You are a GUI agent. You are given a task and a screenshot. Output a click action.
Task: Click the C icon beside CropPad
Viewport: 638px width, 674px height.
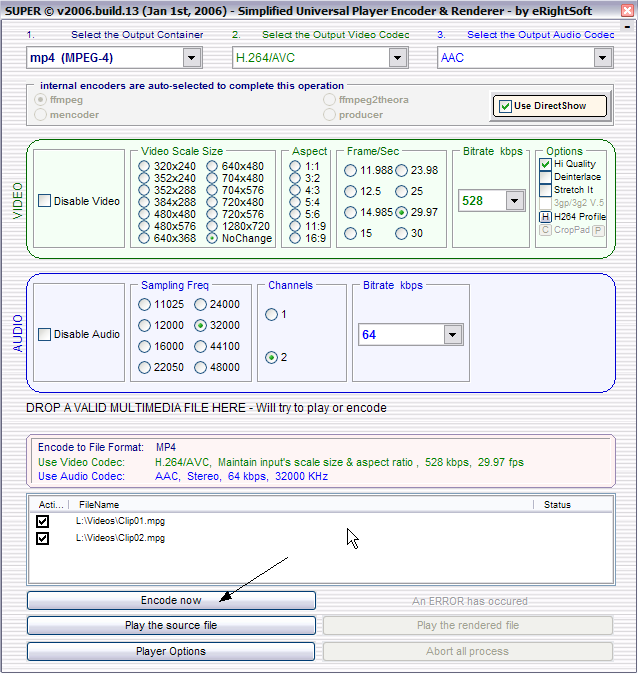pyautogui.click(x=545, y=230)
